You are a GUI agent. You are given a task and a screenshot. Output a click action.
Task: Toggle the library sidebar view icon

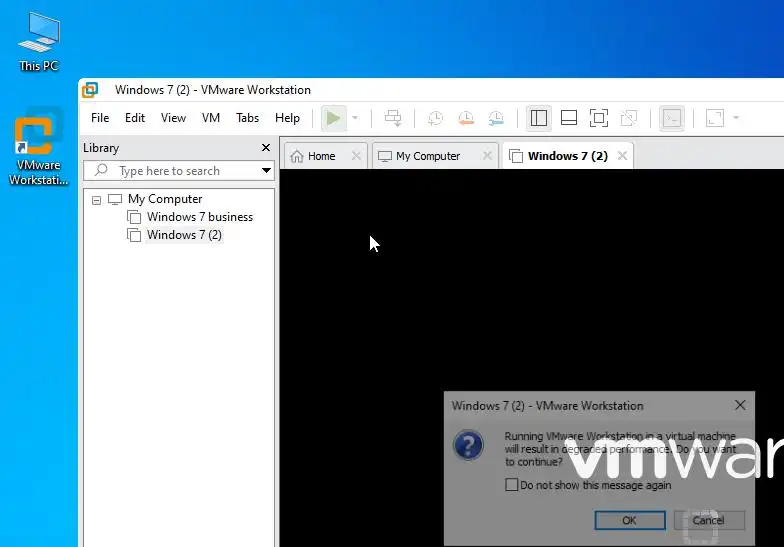point(538,118)
